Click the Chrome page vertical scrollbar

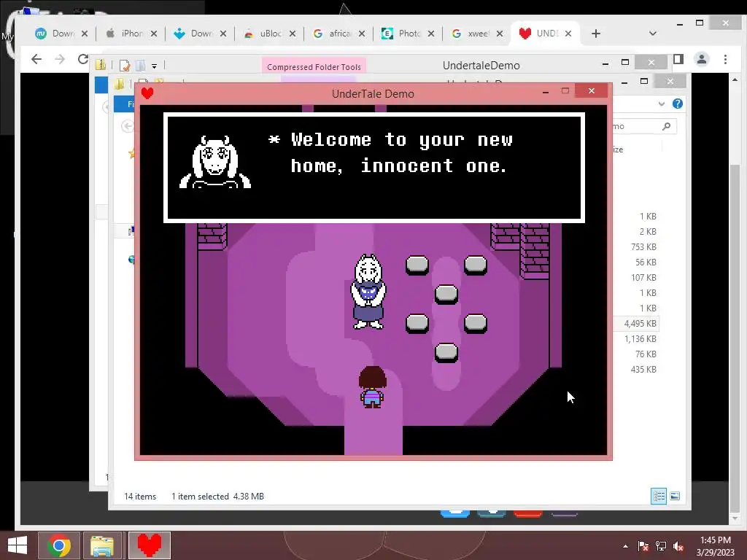click(x=735, y=338)
